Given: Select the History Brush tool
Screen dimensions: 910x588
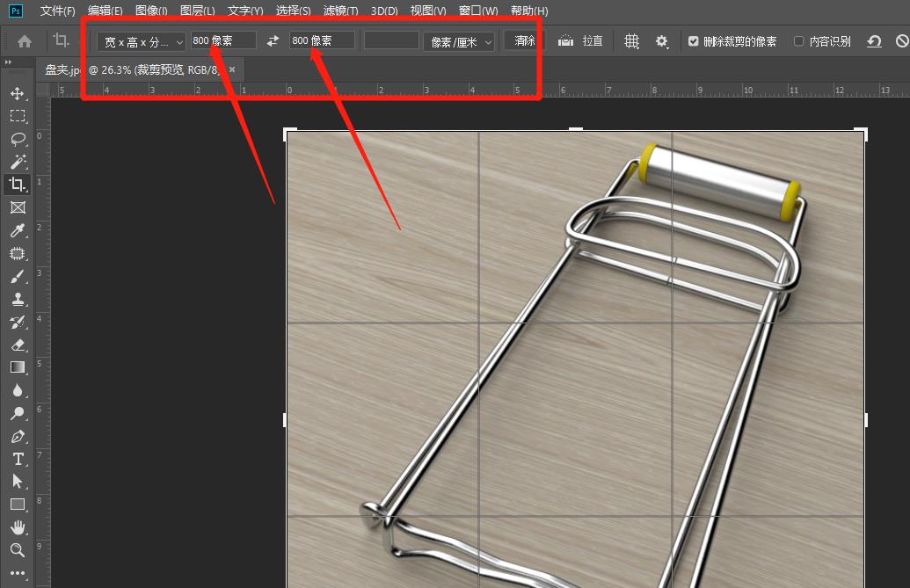Looking at the screenshot, I should [x=18, y=322].
